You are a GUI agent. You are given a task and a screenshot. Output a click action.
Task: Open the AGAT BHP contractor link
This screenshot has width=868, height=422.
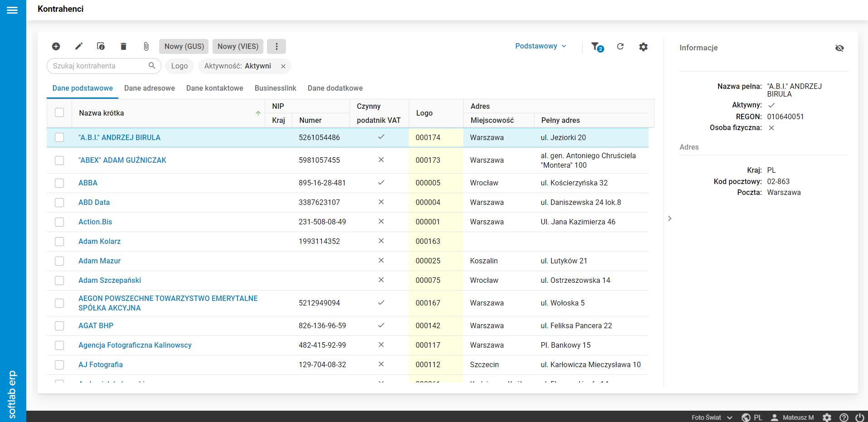[x=96, y=325]
